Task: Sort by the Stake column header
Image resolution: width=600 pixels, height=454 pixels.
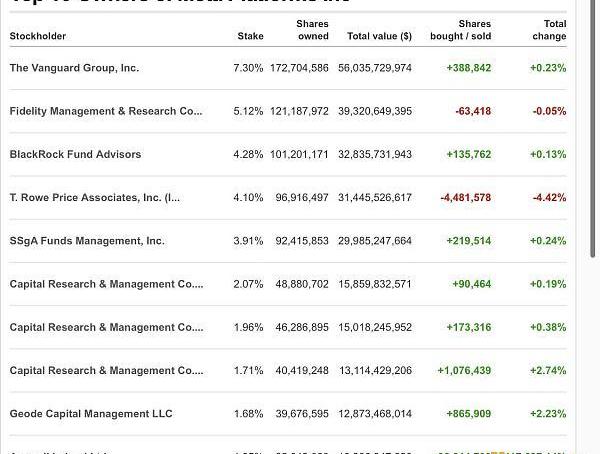Action: pos(250,36)
